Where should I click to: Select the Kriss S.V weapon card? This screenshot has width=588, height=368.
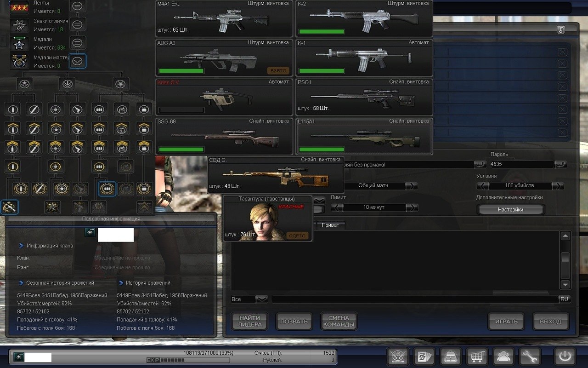224,97
